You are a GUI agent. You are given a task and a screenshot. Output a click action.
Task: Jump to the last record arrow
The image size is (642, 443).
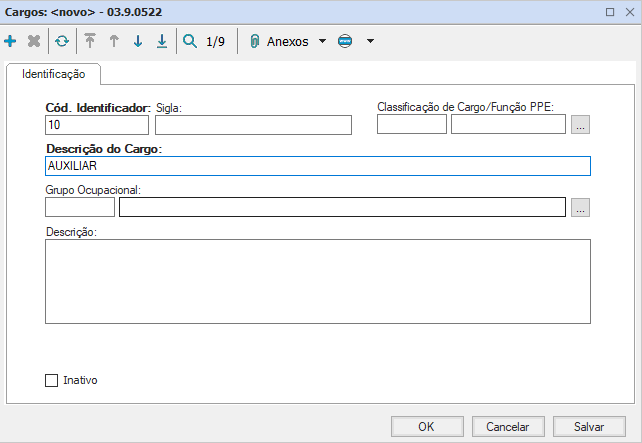coord(162,42)
